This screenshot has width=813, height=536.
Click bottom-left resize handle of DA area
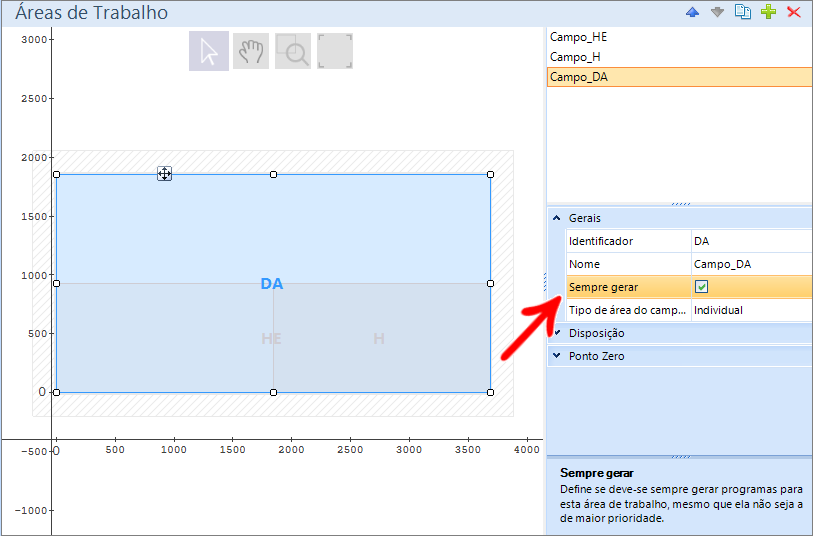tap(57, 392)
